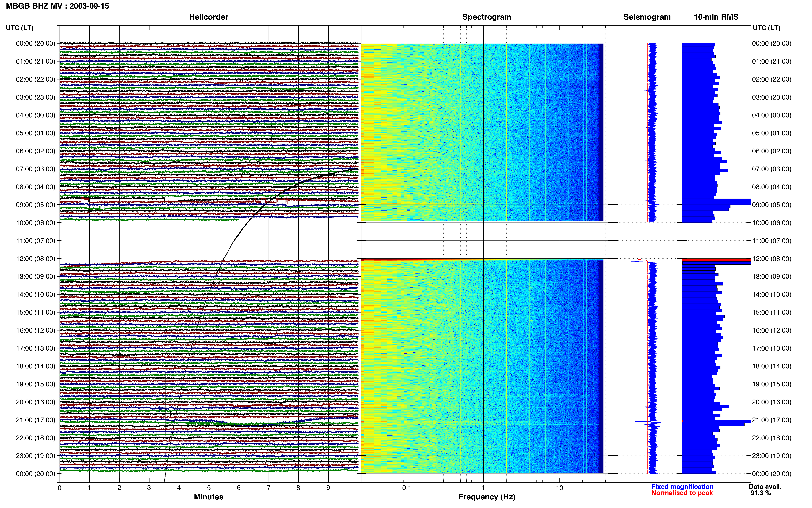Click the left time label '05:00 (01:00)'
This screenshot has height=508, width=812.
coord(36,133)
